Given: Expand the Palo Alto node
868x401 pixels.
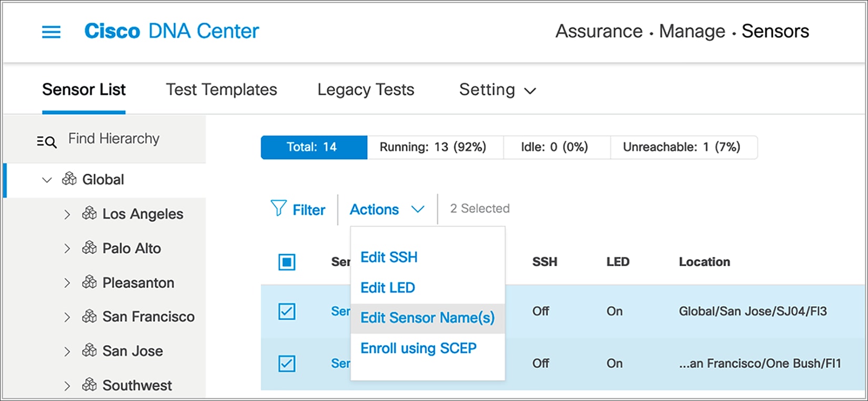Looking at the screenshot, I should pyautogui.click(x=67, y=248).
